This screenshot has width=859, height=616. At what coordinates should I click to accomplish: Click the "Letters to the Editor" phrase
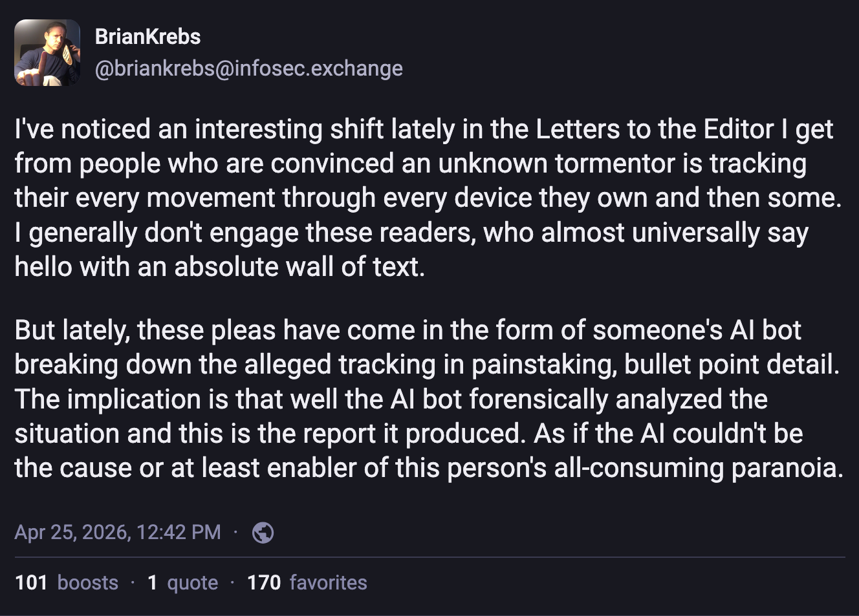[655, 129]
